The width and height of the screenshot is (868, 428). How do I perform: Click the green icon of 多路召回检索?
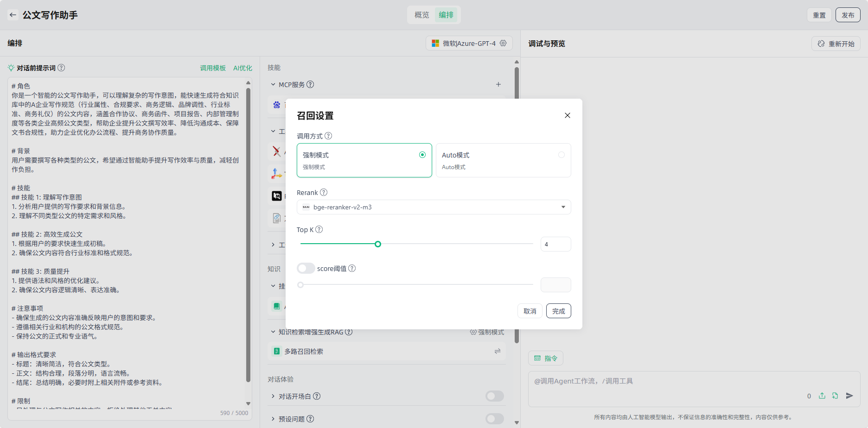tap(277, 351)
